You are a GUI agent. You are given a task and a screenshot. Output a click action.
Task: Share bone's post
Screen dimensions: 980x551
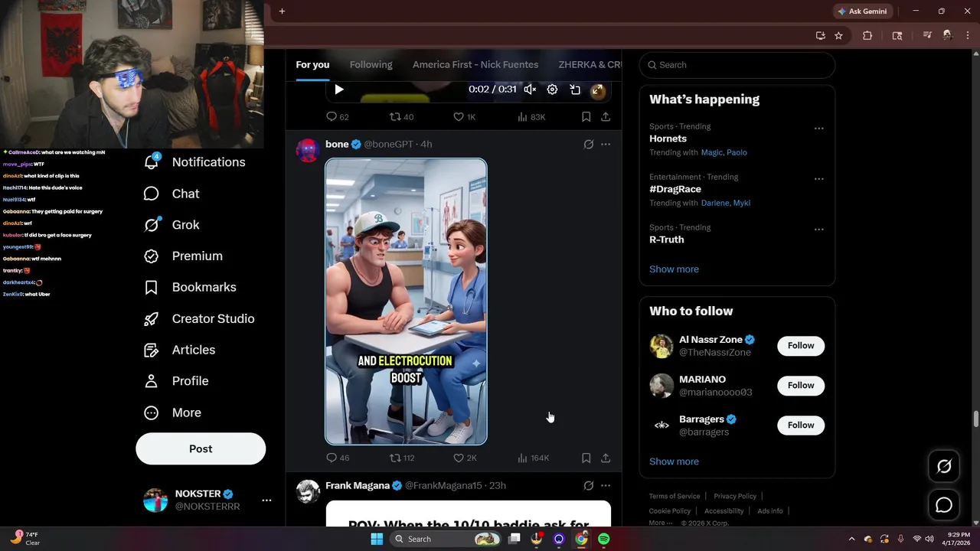click(x=606, y=458)
